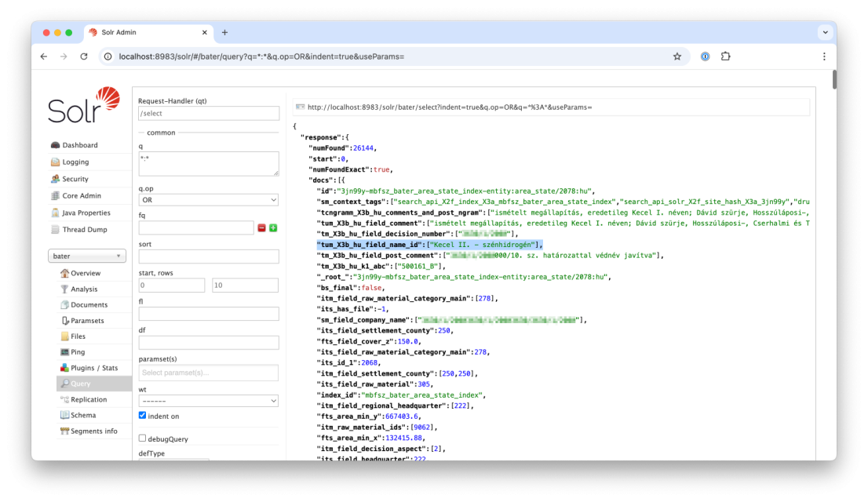The width and height of the screenshot is (868, 502).
Task: Open the Schema menu item
Action: click(83, 416)
